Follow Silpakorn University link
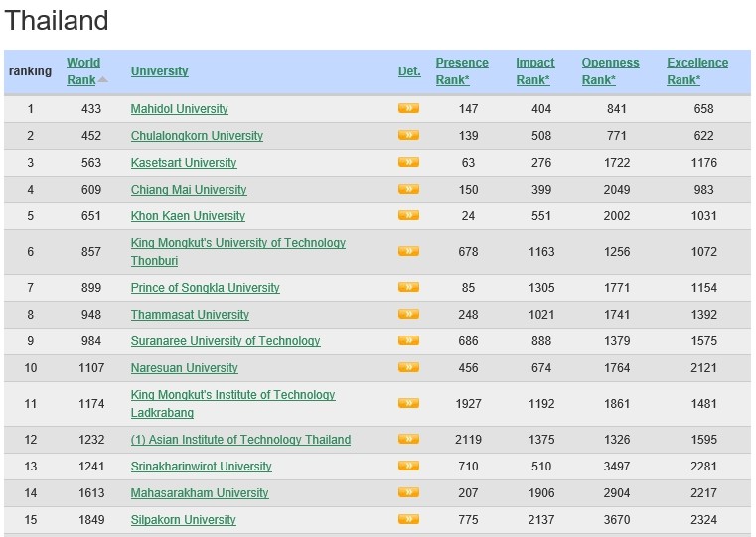This screenshot has height=537, width=756. [x=183, y=520]
